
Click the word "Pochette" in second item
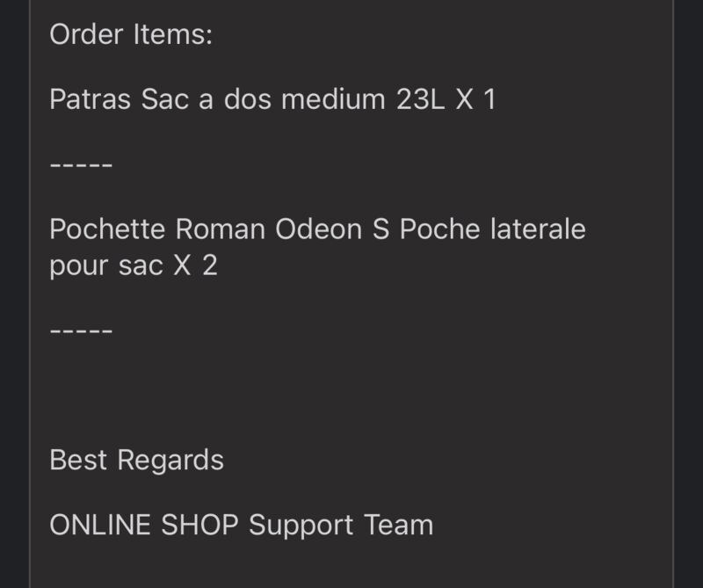(x=107, y=229)
